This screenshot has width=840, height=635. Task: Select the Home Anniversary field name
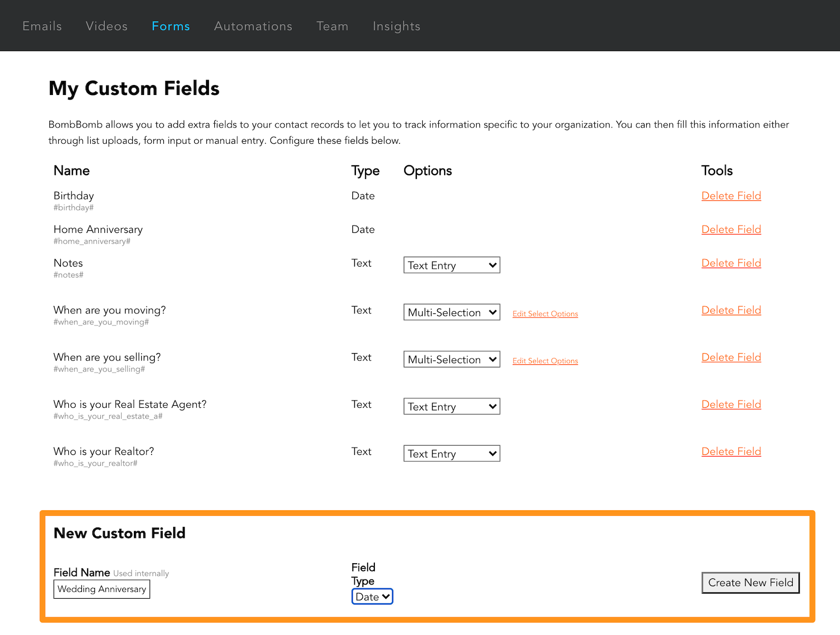[x=98, y=229]
